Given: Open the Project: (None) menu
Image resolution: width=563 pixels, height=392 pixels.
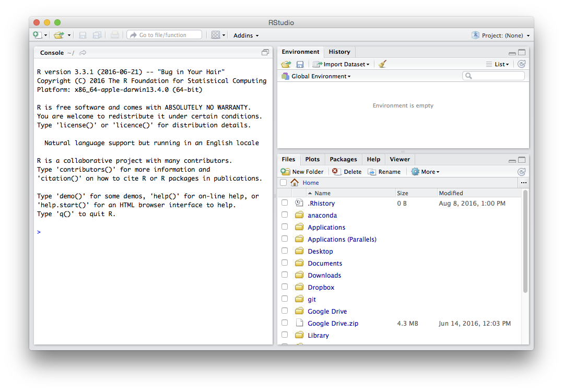Looking at the screenshot, I should pyautogui.click(x=501, y=35).
